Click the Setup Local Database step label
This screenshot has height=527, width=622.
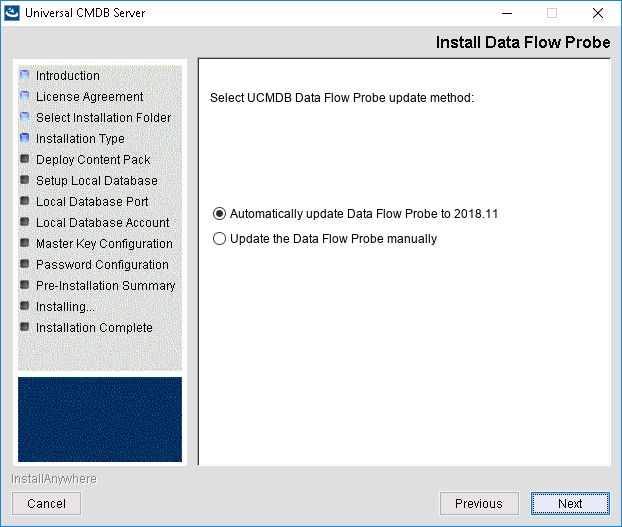pos(96,181)
